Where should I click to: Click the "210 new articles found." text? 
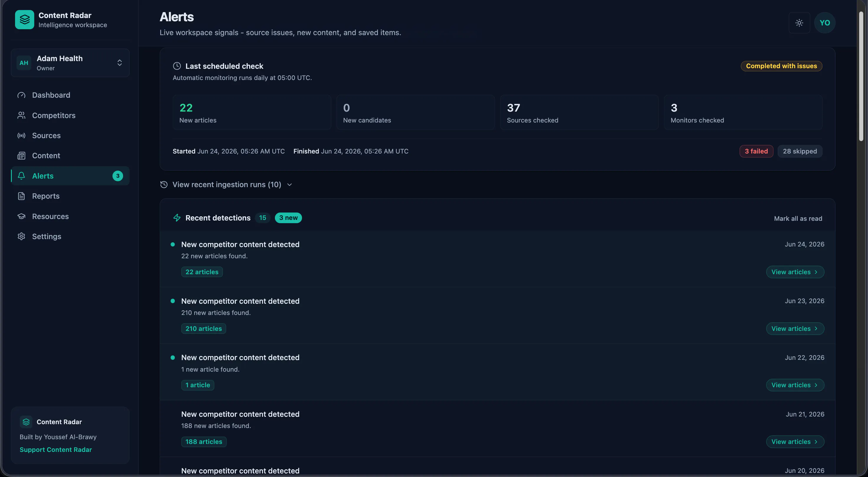[216, 313]
